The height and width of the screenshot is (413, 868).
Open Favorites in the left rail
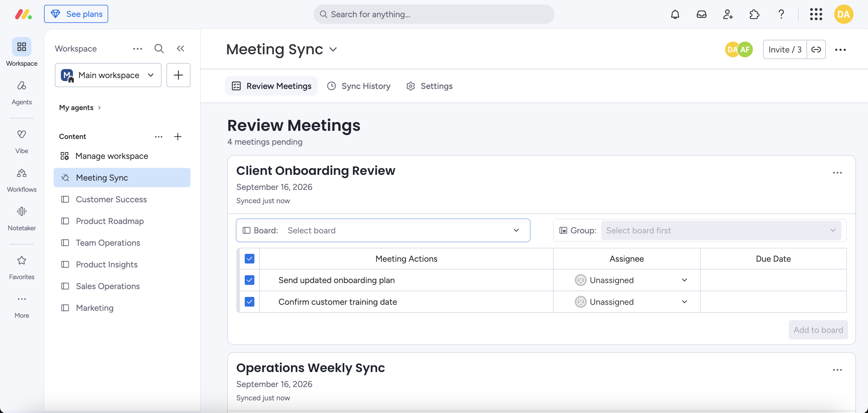point(22,268)
